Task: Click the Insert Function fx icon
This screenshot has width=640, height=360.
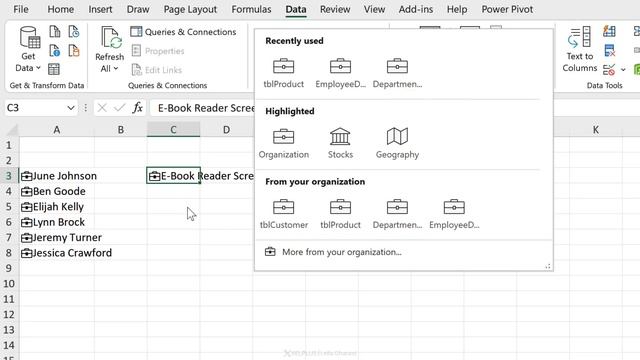Action: pyautogui.click(x=138, y=108)
